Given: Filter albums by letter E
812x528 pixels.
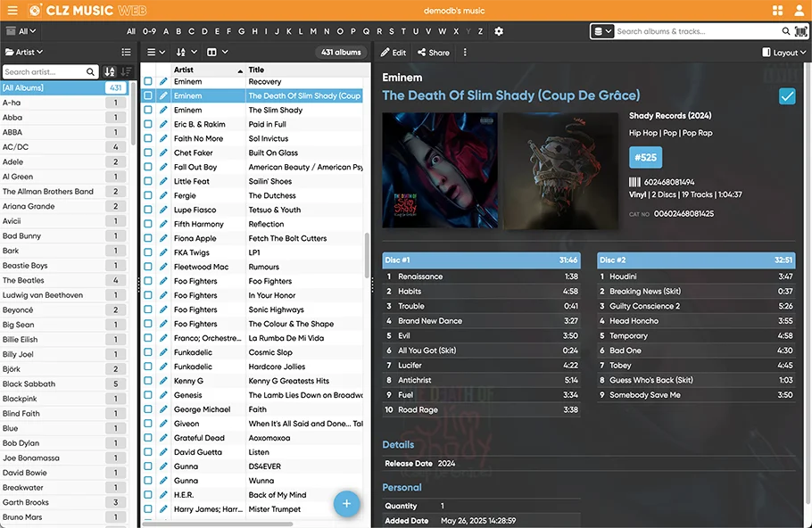Looking at the screenshot, I should point(217,31).
